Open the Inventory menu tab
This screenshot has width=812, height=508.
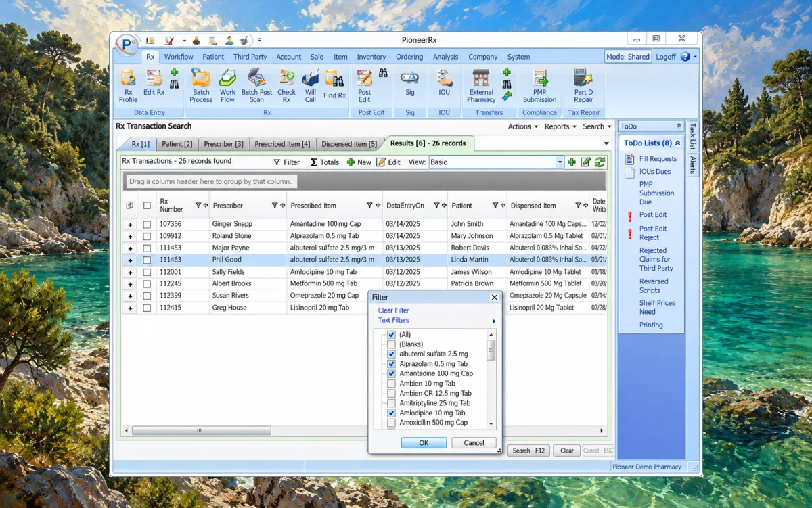pyautogui.click(x=371, y=57)
